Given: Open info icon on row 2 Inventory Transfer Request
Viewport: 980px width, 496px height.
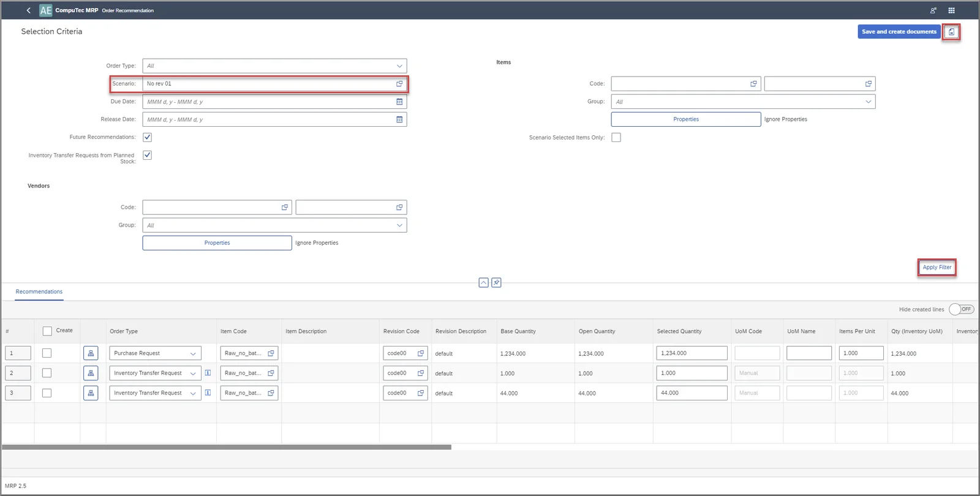Looking at the screenshot, I should 208,373.
